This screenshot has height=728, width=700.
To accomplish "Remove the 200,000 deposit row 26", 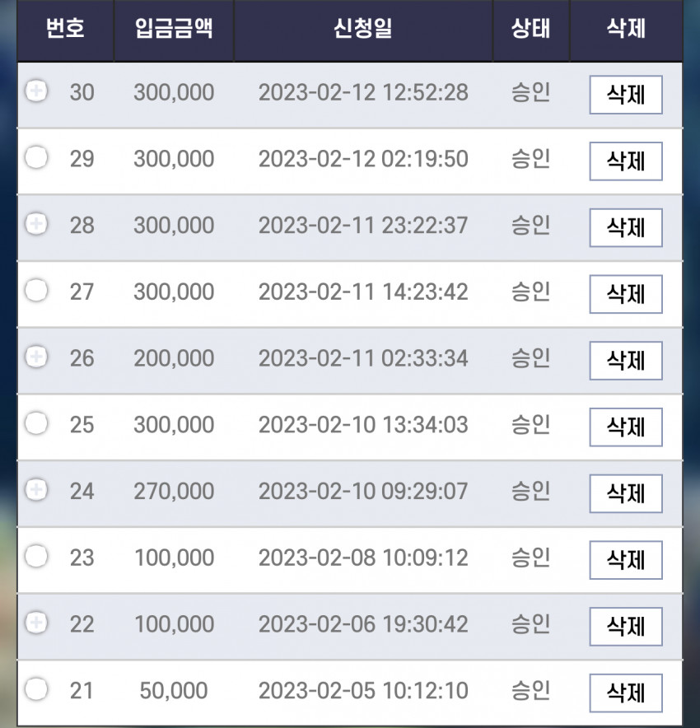I will 626,361.
